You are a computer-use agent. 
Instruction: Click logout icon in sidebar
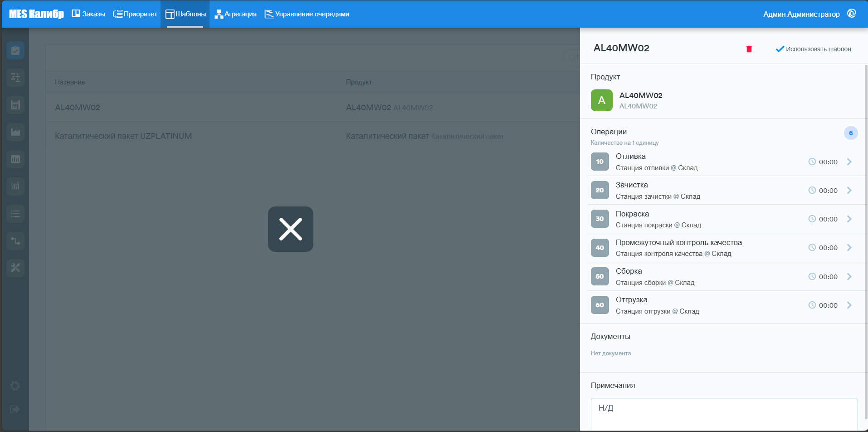(15, 409)
